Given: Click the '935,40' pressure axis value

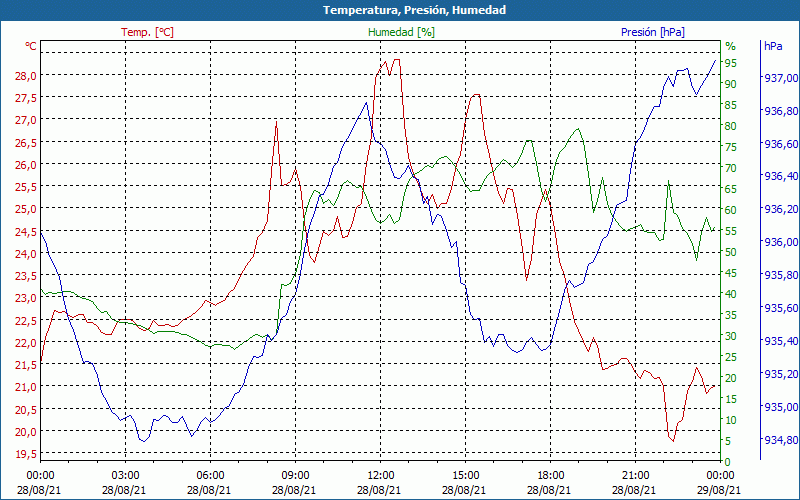Looking at the screenshot, I should point(780,341).
